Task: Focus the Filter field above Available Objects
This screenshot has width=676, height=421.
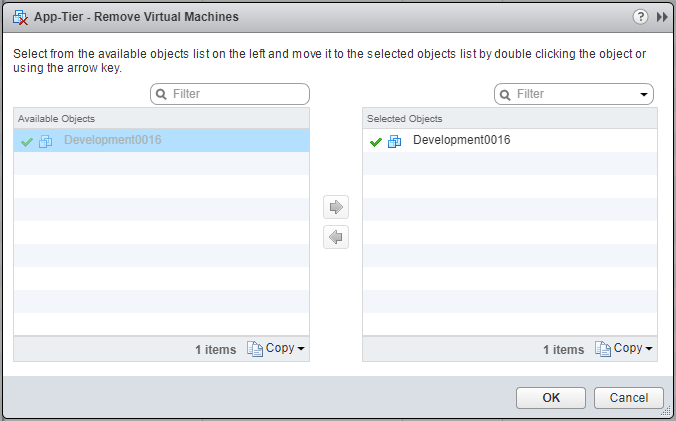Action: [x=236, y=94]
